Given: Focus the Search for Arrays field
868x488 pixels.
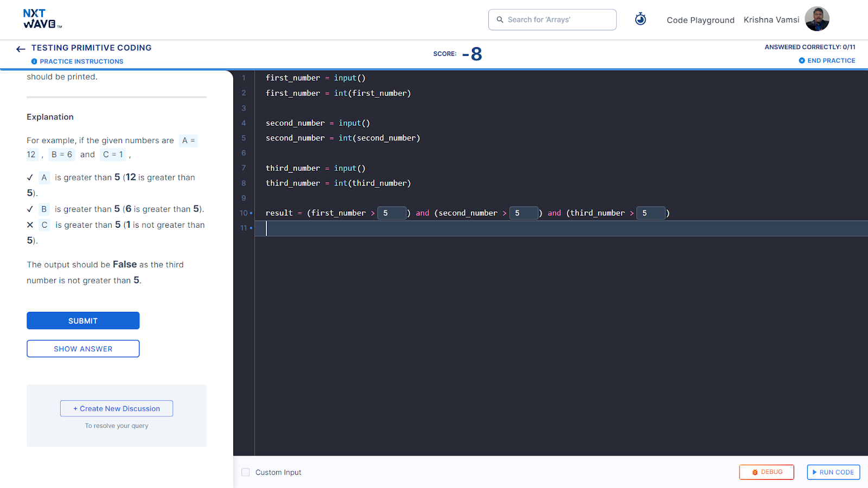Looking at the screenshot, I should pyautogui.click(x=552, y=20).
